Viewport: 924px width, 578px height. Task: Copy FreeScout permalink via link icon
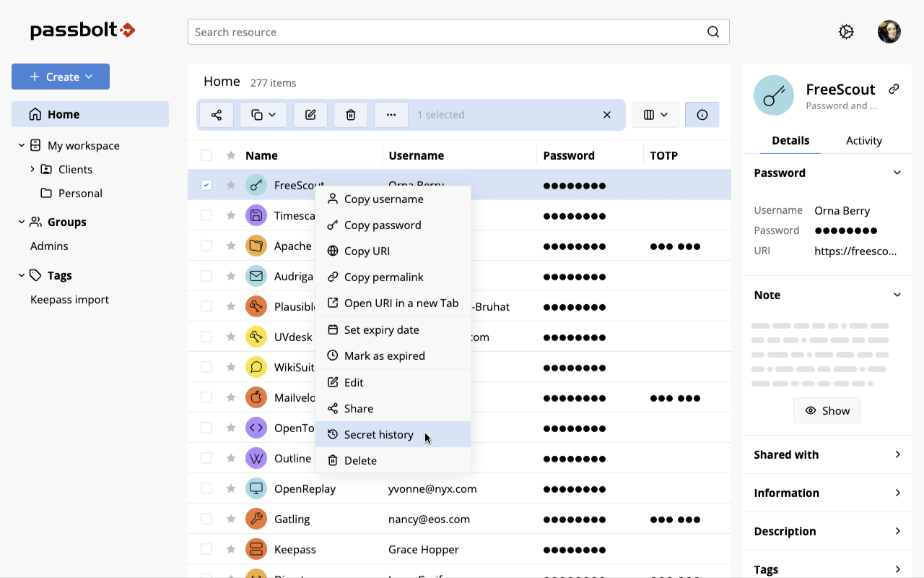pos(894,89)
